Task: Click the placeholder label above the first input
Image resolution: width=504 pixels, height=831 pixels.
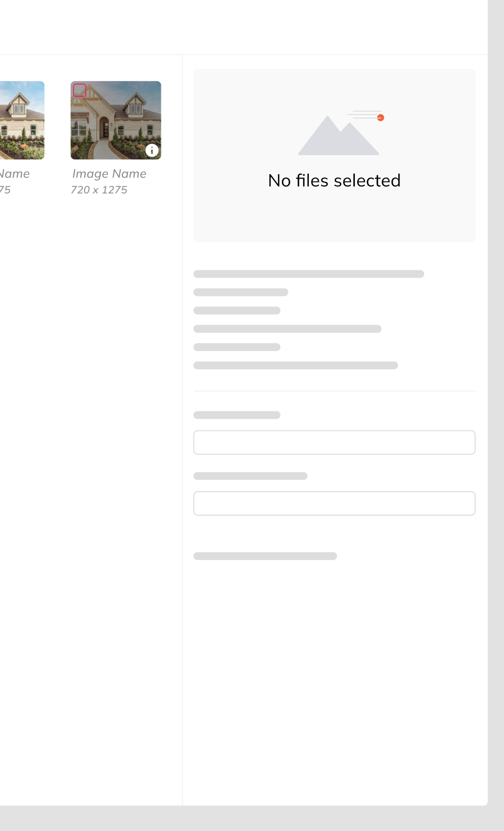Action: pyautogui.click(x=237, y=415)
